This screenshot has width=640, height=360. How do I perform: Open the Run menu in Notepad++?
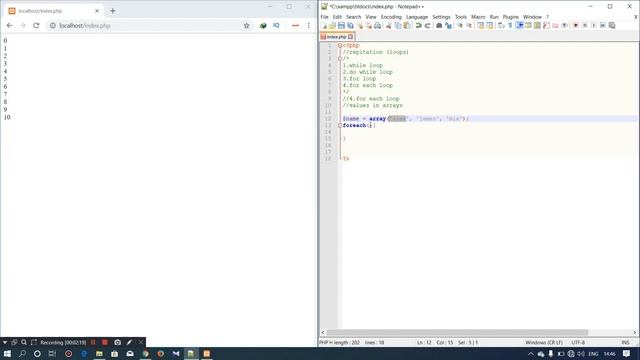pos(494,17)
